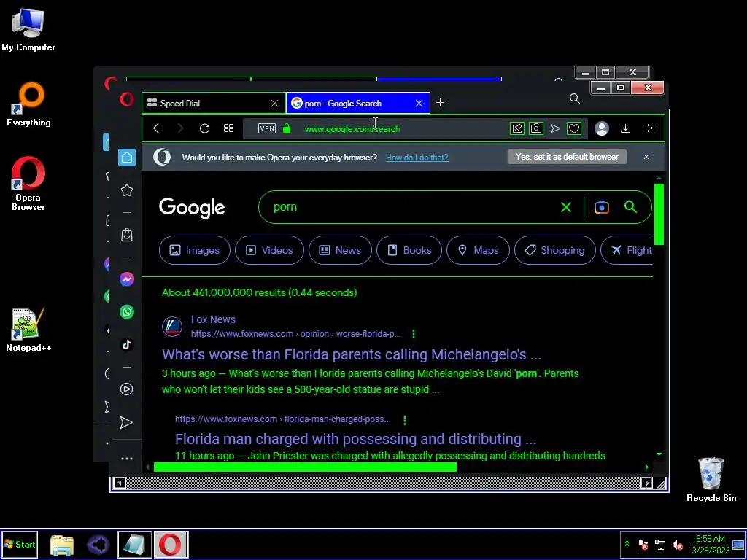Close the Speed Dial tab
Viewport: 747px width, 560px height.
[274, 104]
